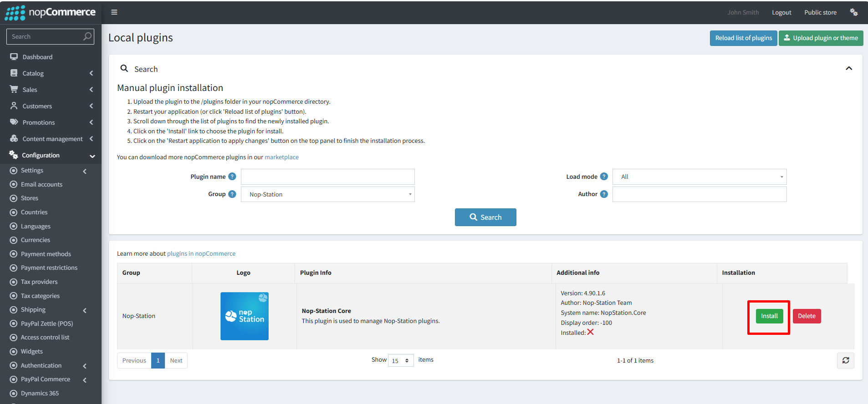Expand Content management menu
This screenshot has width=868, height=404.
[51, 139]
